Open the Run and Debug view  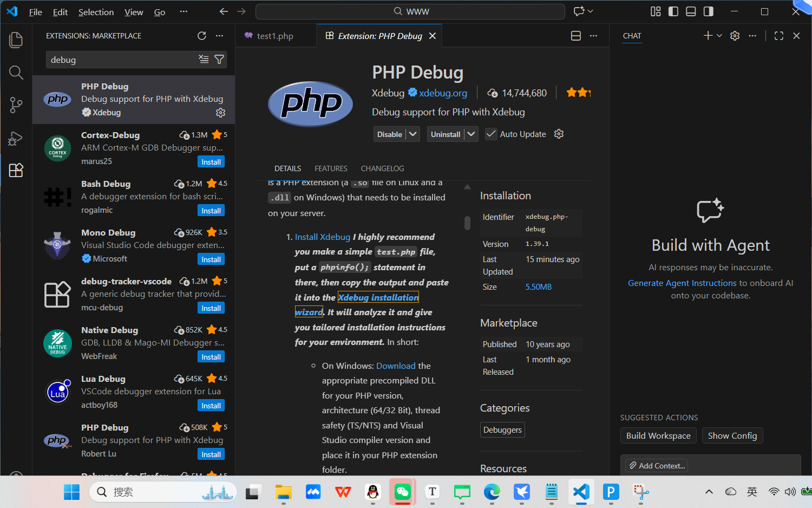(x=16, y=138)
